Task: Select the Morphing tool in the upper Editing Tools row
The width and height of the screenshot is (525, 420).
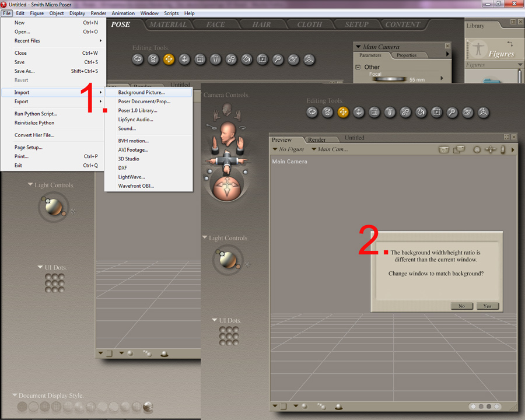Action: tap(293, 60)
